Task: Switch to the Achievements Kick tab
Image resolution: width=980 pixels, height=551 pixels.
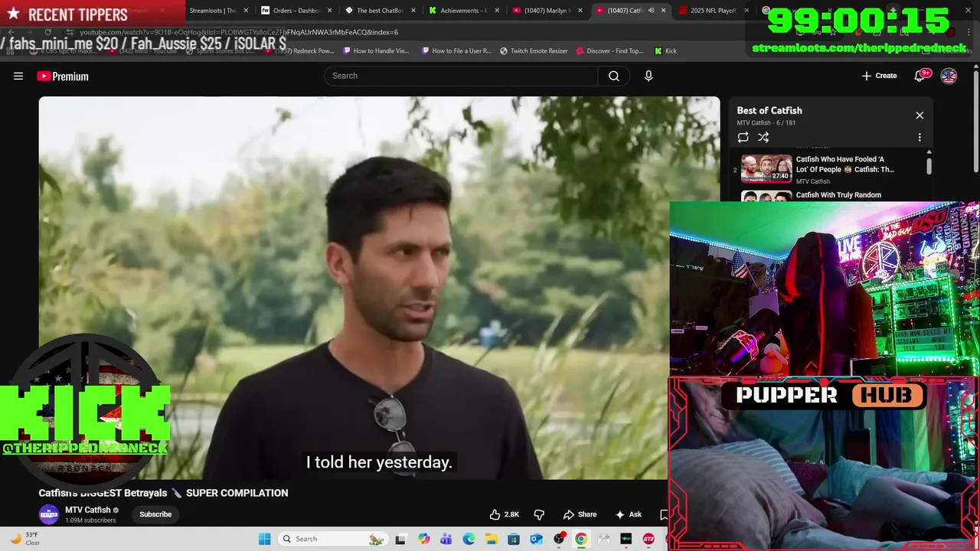Action: (x=462, y=11)
